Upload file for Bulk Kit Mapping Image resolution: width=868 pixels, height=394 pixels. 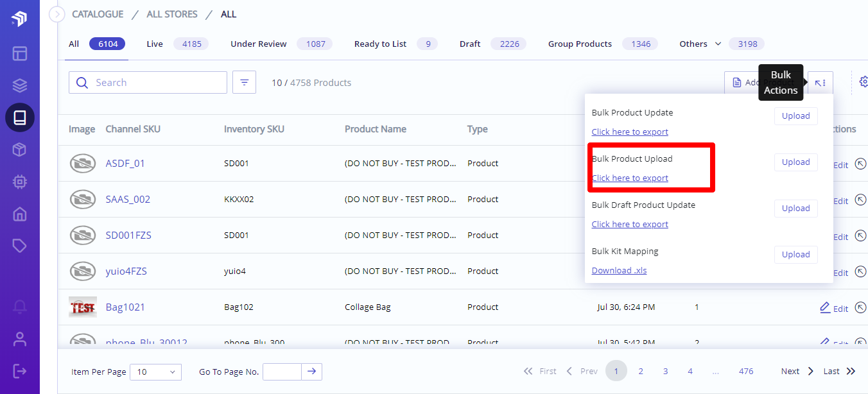click(x=795, y=255)
